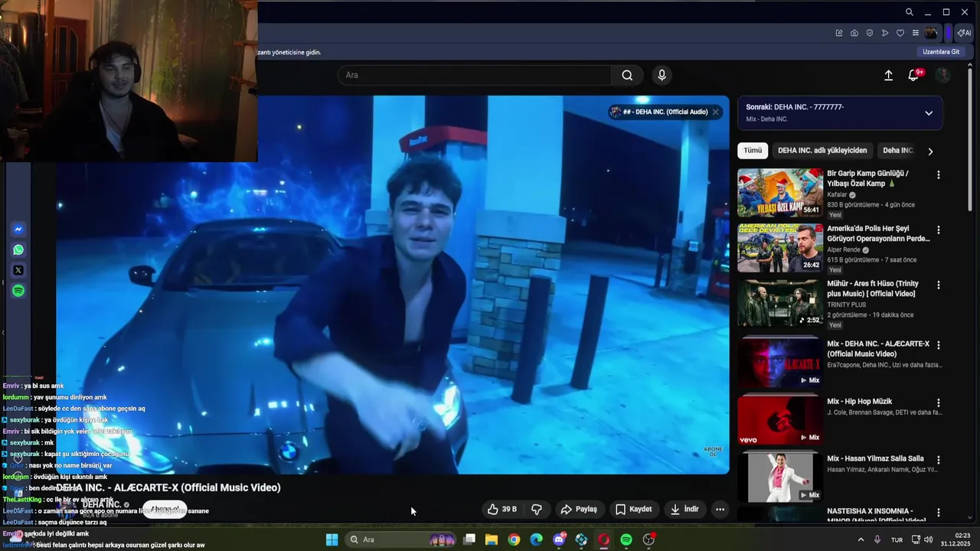980x551 pixels.
Task: Click the YouTube search magnifier button
Action: tap(627, 75)
